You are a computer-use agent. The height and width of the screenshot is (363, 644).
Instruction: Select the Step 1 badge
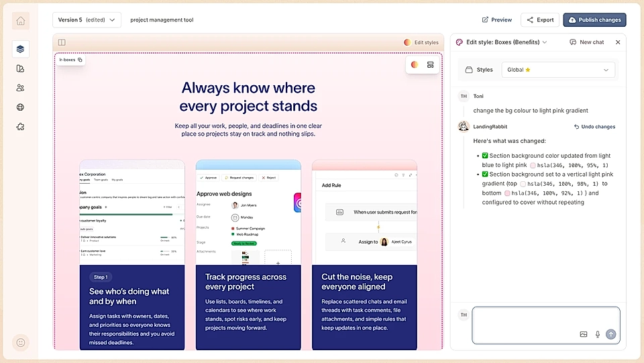tap(101, 277)
